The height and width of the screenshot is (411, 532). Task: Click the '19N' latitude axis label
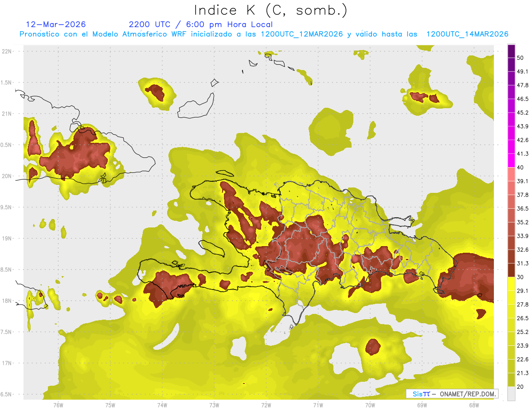8,239
